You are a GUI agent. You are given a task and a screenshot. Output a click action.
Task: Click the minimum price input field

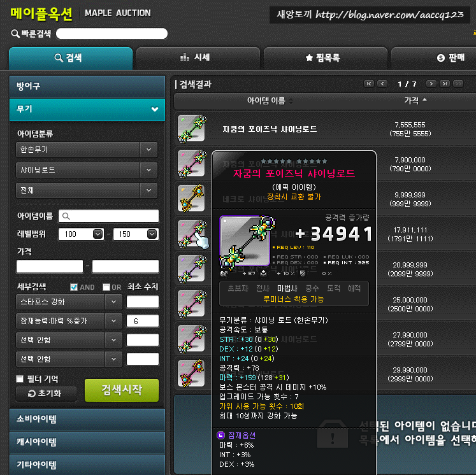click(50, 266)
